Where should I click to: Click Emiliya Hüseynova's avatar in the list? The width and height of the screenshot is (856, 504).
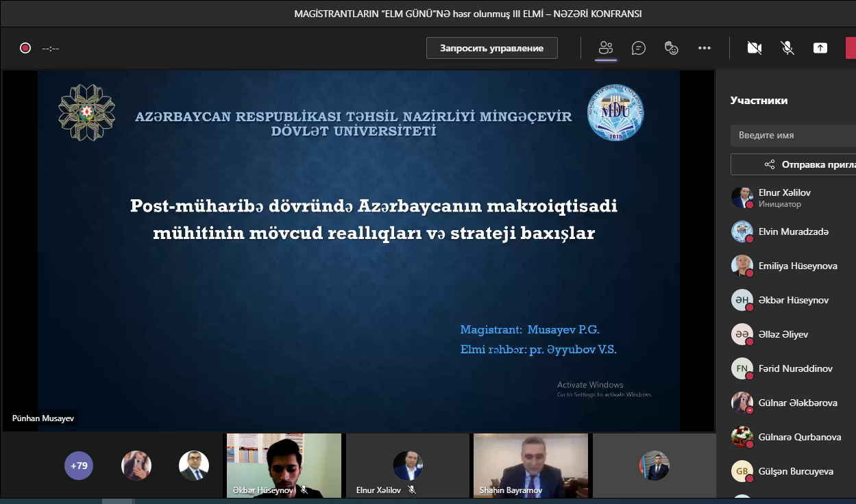742,266
